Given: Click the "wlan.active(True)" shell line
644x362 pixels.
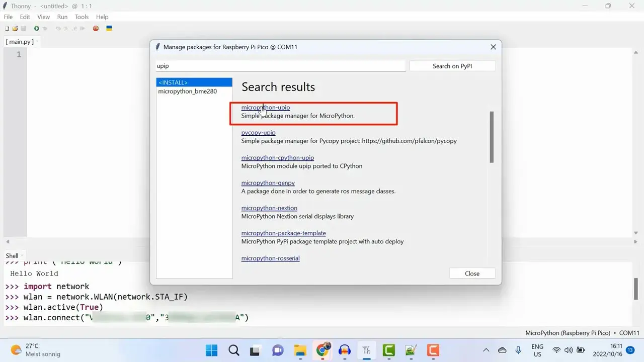Looking at the screenshot, I should (x=63, y=307).
